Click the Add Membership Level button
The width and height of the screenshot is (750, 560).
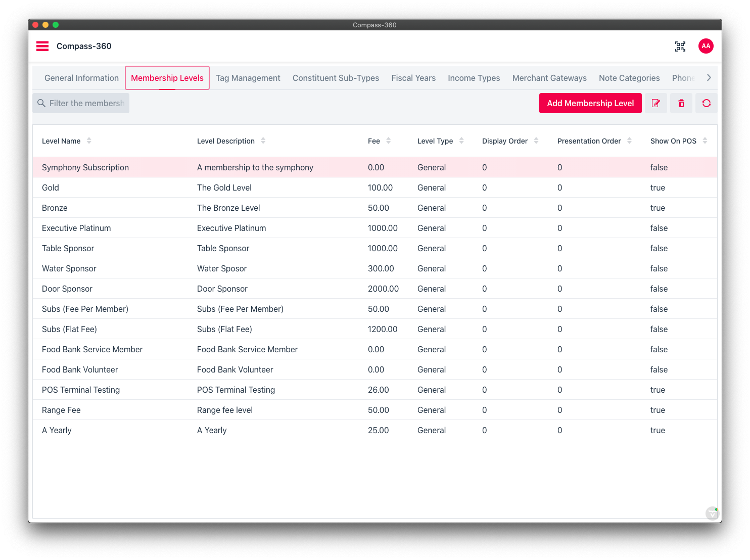pos(590,103)
